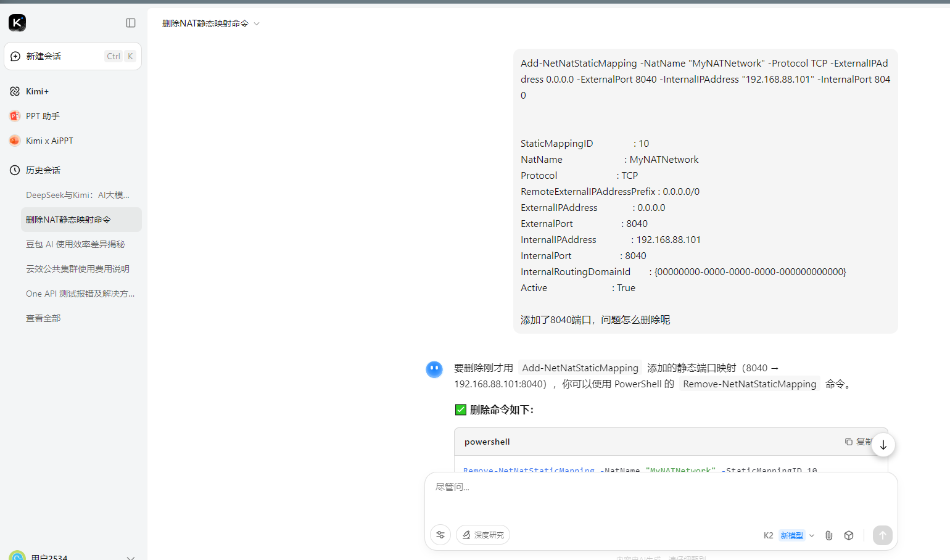This screenshot has width=950, height=560.
Task: Click the StaticMappingID : 10 line
Action: tap(585, 143)
